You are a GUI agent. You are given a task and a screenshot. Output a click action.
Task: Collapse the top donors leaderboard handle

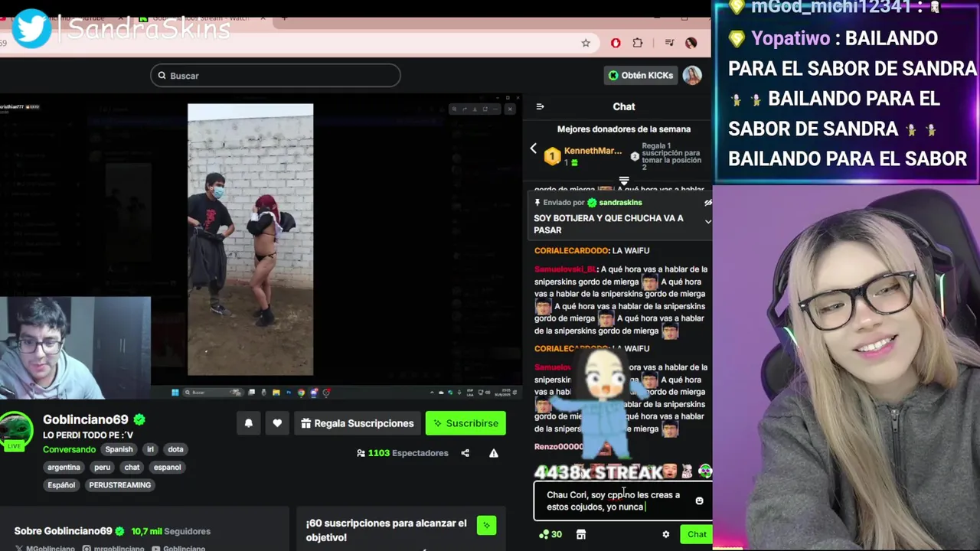click(624, 181)
